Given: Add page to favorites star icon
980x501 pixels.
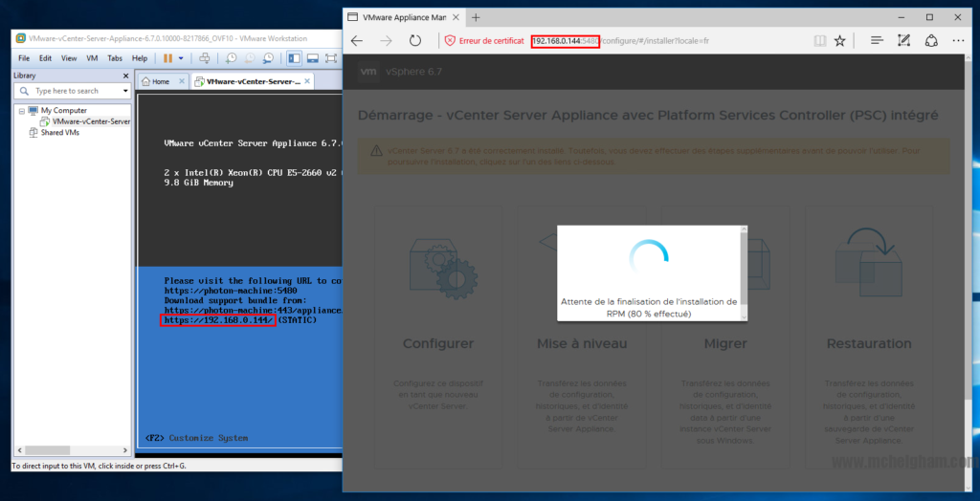Looking at the screenshot, I should pos(840,41).
